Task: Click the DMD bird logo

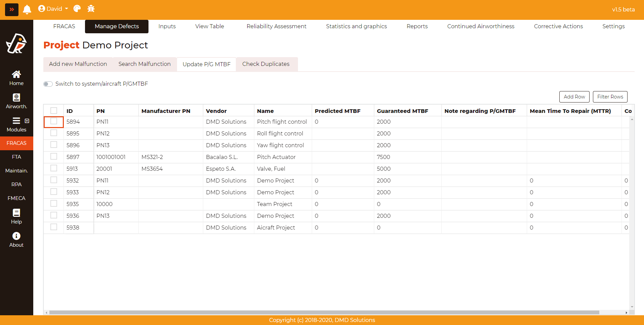Action: click(16, 44)
